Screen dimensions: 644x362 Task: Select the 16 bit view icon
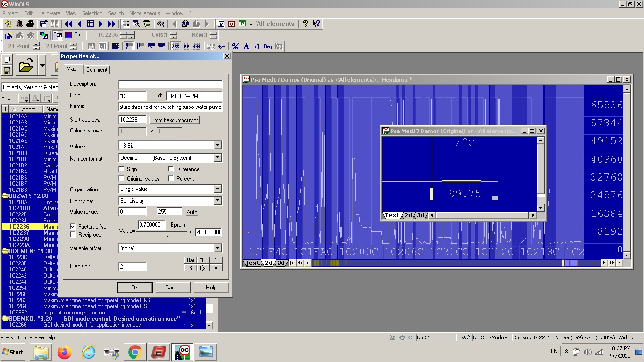pyautogui.click(x=139, y=46)
